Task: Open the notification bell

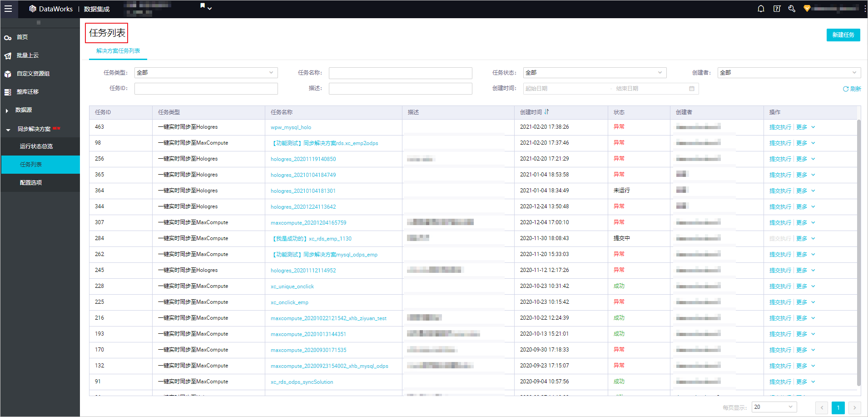Action: [761, 9]
